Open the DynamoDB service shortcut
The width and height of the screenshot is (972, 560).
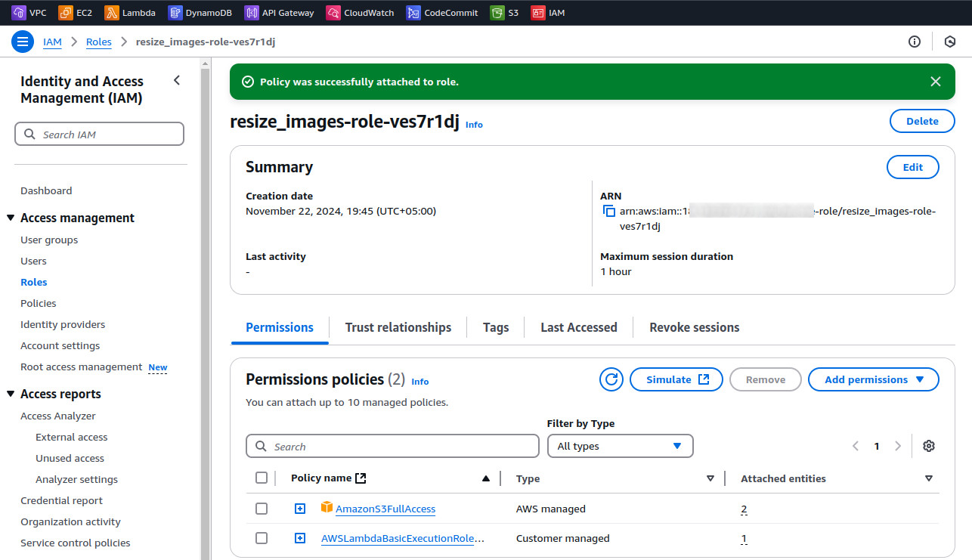[x=200, y=12]
